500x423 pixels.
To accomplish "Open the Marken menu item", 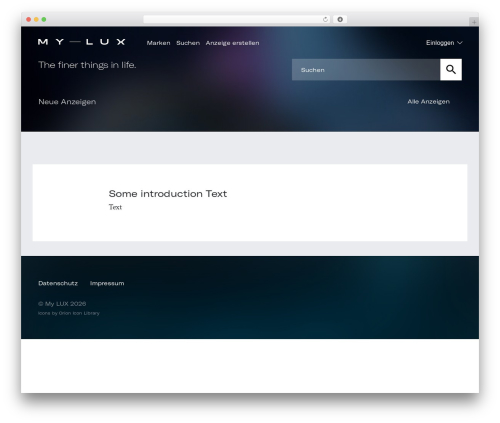I will pos(158,43).
